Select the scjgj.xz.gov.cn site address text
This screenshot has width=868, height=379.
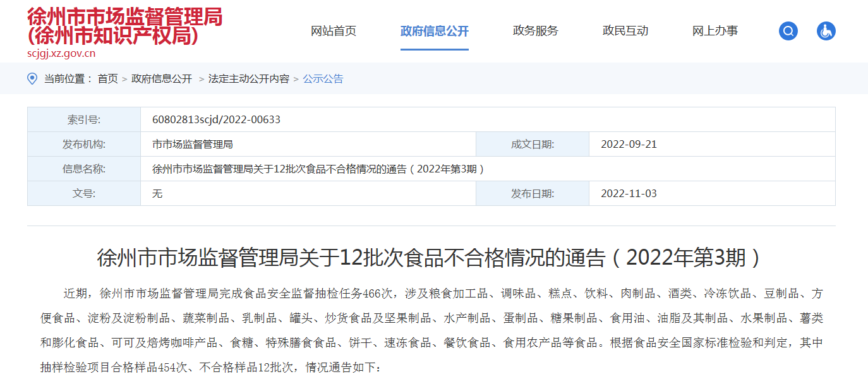tap(61, 53)
